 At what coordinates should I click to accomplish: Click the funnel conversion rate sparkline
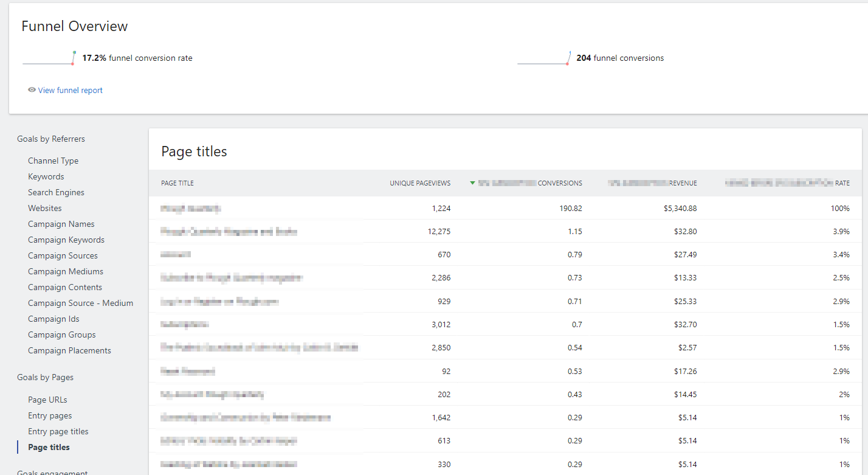pyautogui.click(x=49, y=58)
